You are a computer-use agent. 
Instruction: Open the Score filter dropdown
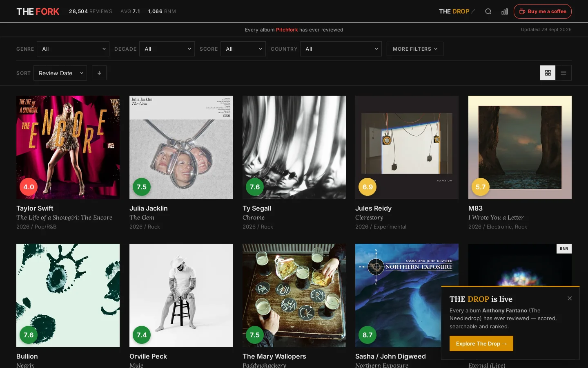click(x=243, y=49)
